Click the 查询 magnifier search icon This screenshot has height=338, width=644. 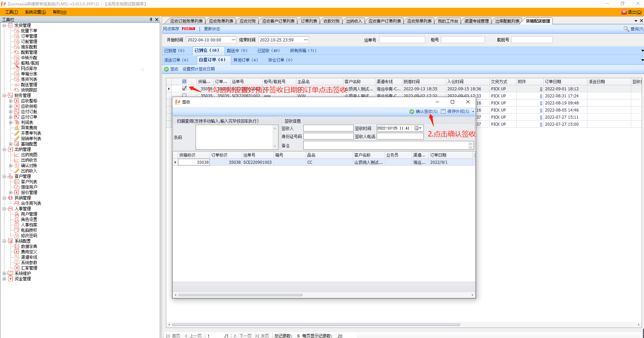coord(626,29)
